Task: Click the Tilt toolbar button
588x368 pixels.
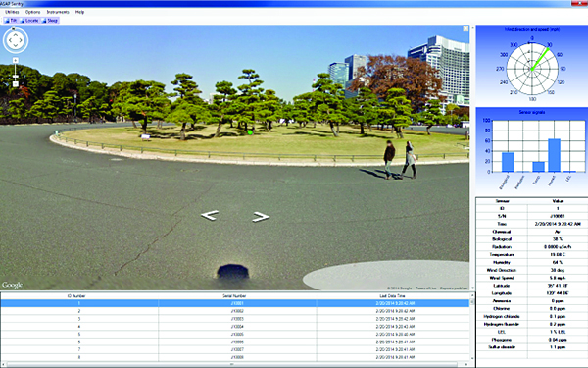Action: click(x=11, y=21)
